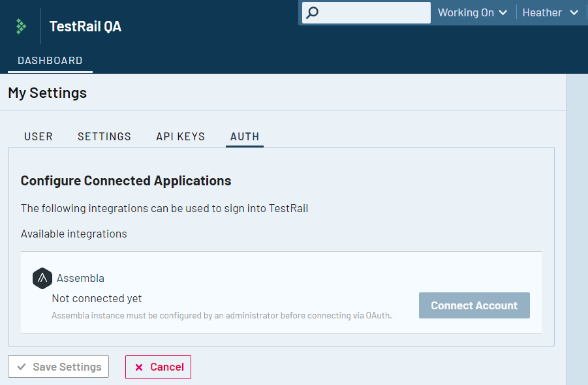The image size is (588, 385).
Task: Switch to the SETTINGS tab
Action: [104, 136]
